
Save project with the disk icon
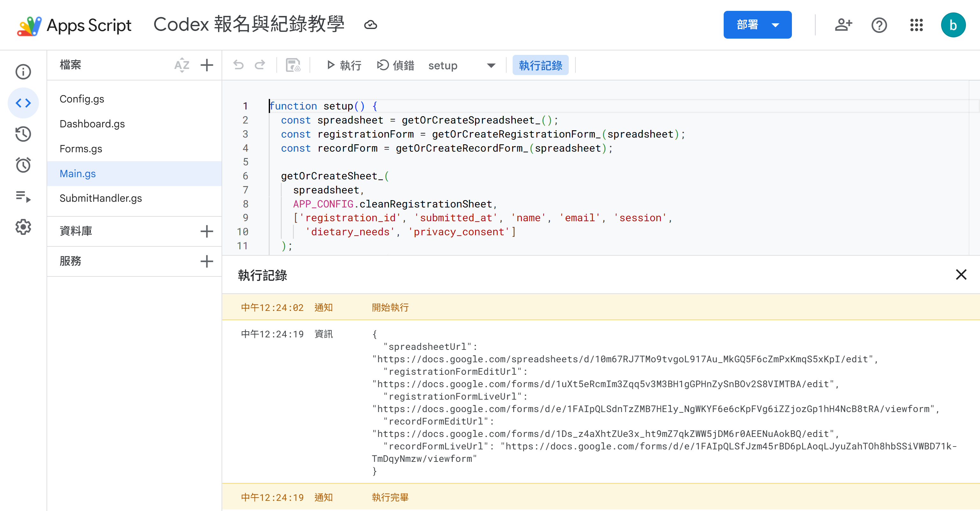pos(293,65)
